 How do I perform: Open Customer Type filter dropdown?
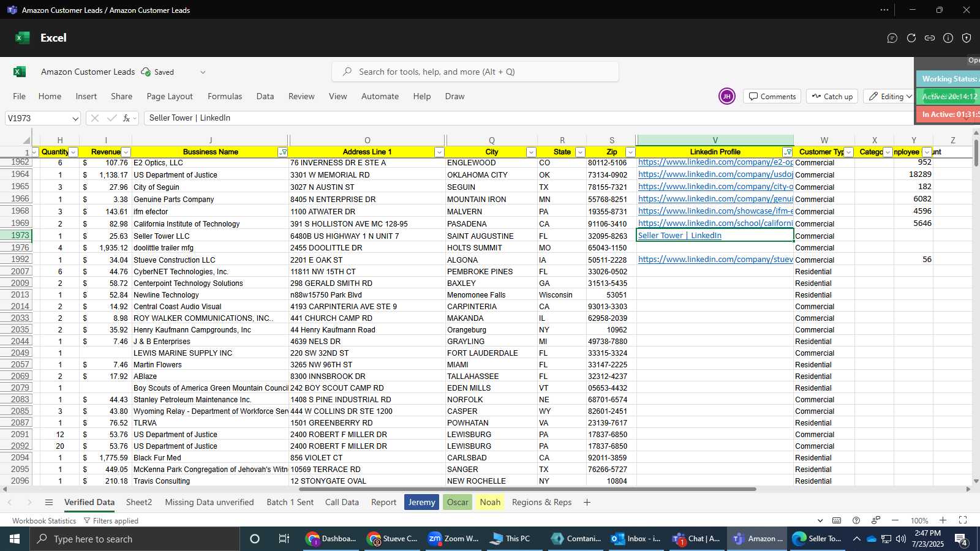click(x=849, y=152)
